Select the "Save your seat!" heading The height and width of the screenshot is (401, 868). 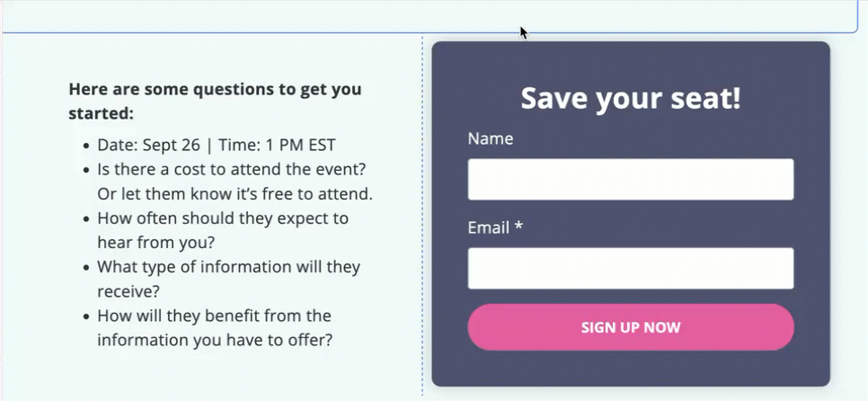tap(631, 98)
